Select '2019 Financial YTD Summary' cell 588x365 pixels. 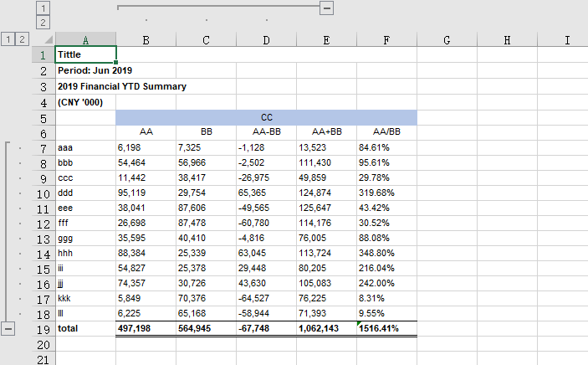(x=85, y=86)
